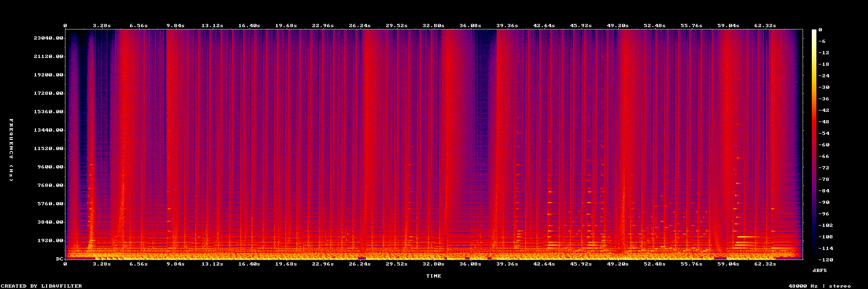Screen dimensions: 868x289
Task: Select the 3840.00 frequency label
Action: 50,222
